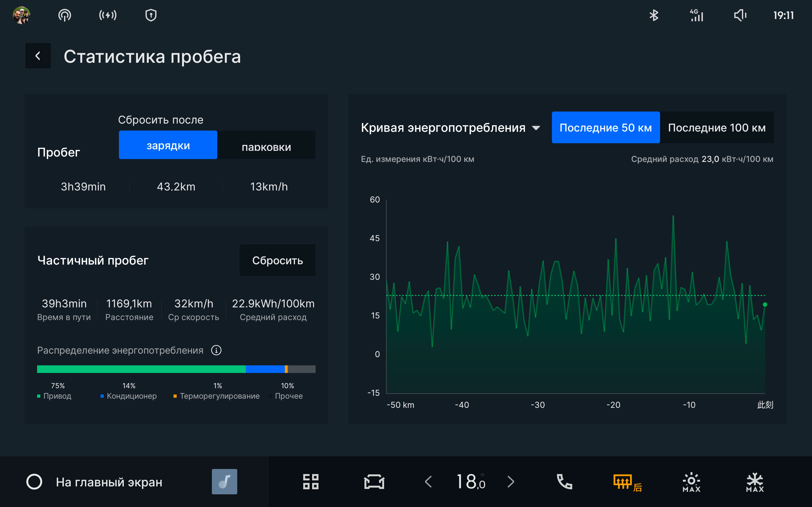Image resolution: width=812 pixels, height=507 pixels.
Task: Open the user profile avatar
Action: click(22, 15)
